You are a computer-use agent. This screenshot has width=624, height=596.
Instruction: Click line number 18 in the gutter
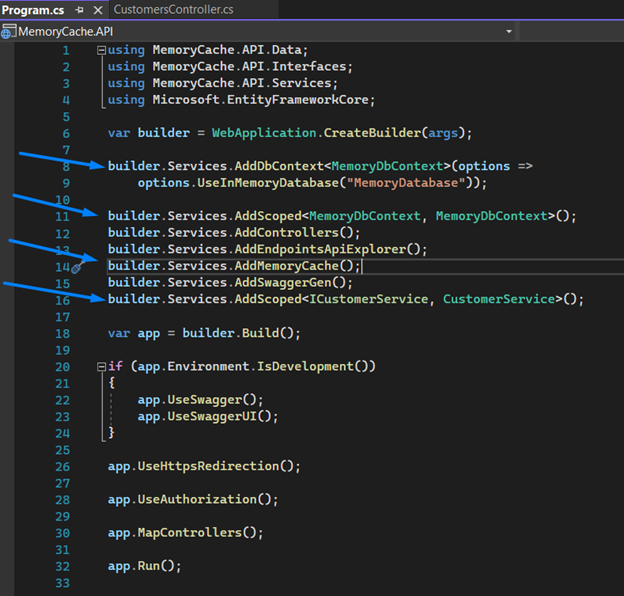63,333
